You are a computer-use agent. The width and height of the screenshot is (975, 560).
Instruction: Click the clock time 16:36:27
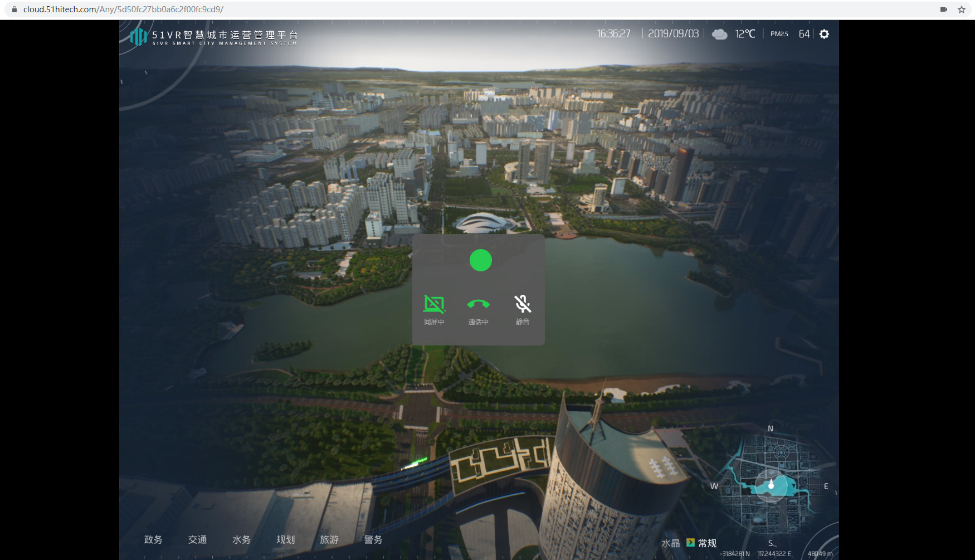click(x=613, y=34)
